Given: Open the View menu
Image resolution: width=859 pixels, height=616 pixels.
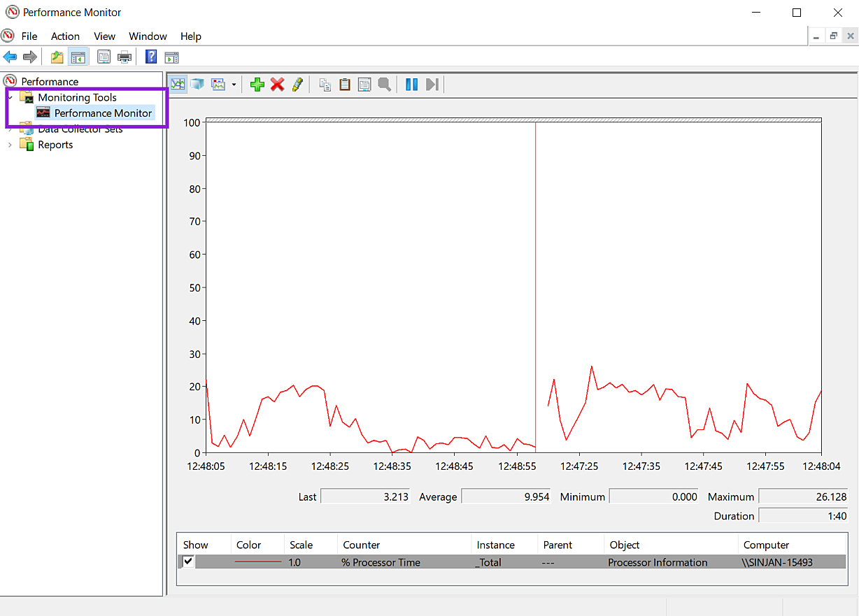Looking at the screenshot, I should coord(104,36).
